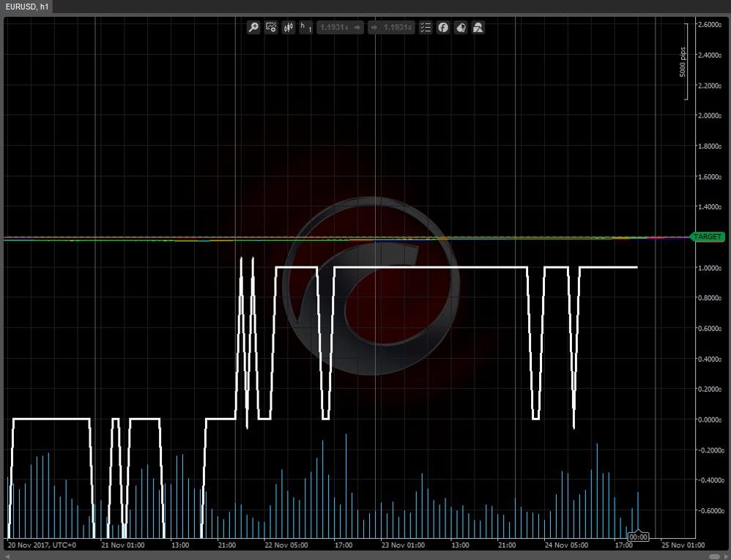Click the 20 Nov 2017, UTC+0 label

click(42, 545)
